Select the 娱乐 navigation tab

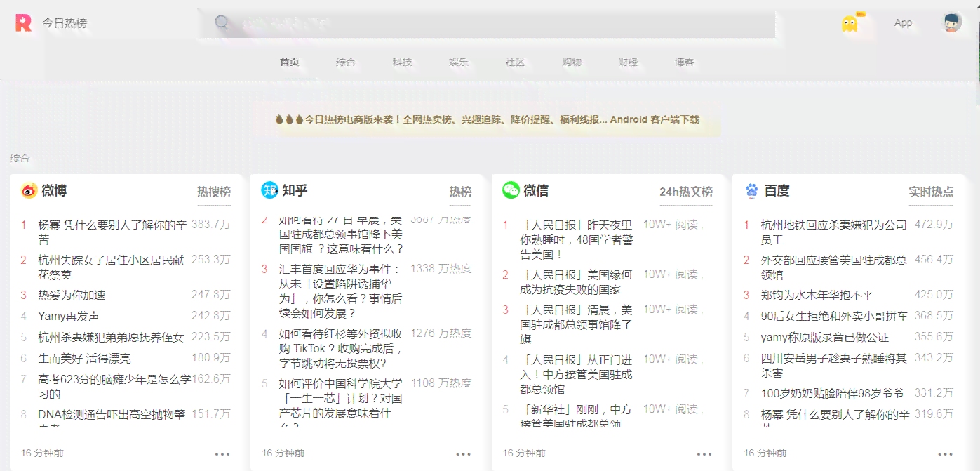tap(459, 62)
